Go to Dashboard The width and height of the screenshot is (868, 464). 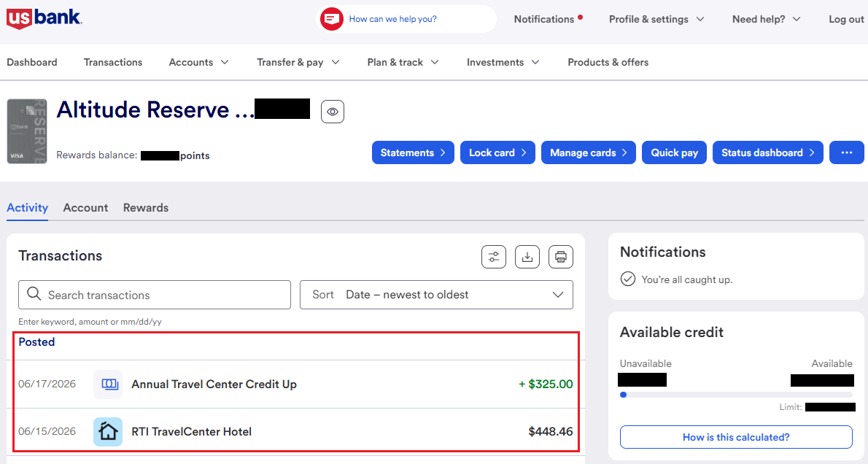point(31,62)
